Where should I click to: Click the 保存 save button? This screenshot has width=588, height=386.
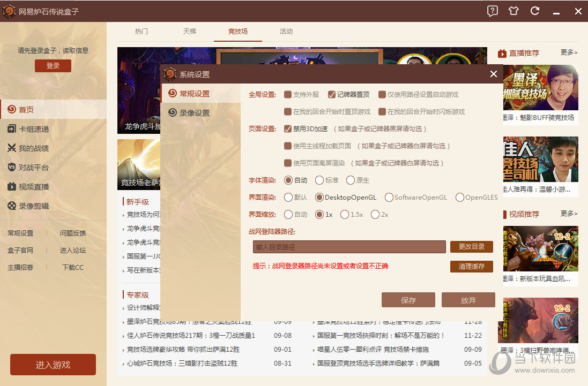(x=408, y=300)
